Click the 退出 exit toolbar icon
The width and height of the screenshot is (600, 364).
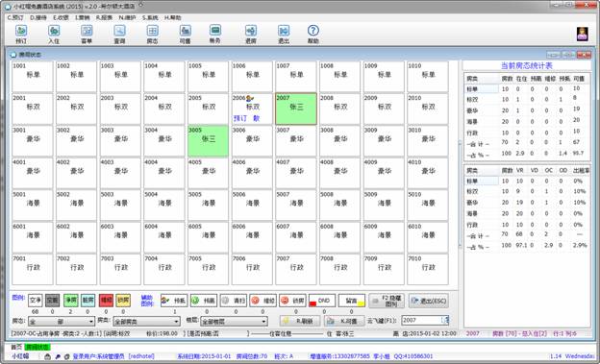click(284, 31)
